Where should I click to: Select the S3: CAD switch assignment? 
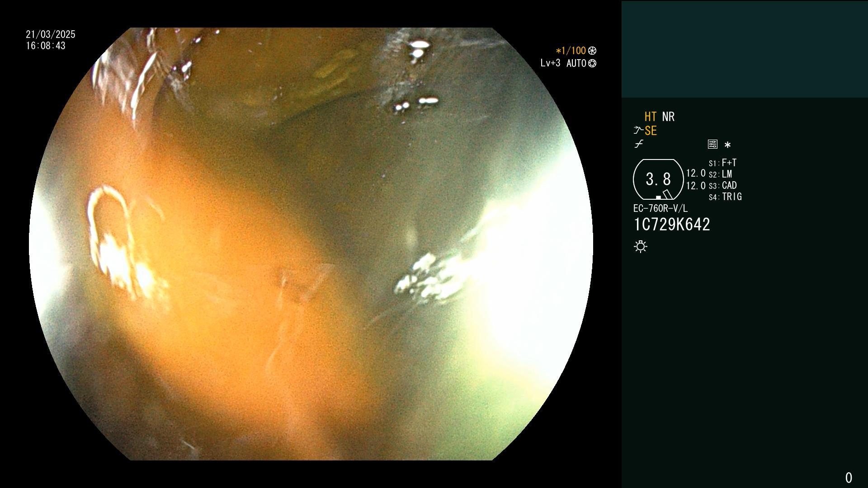[722, 185]
